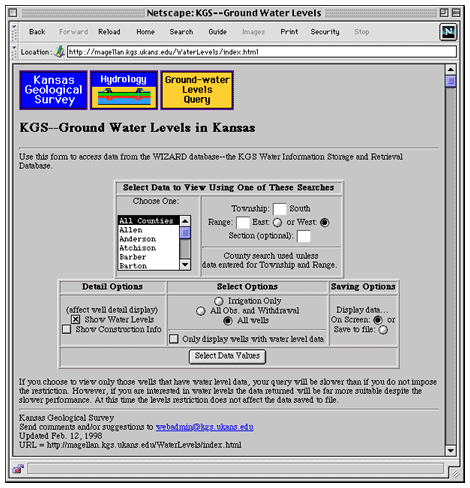Select the Irrigation Only radio button

[219, 301]
